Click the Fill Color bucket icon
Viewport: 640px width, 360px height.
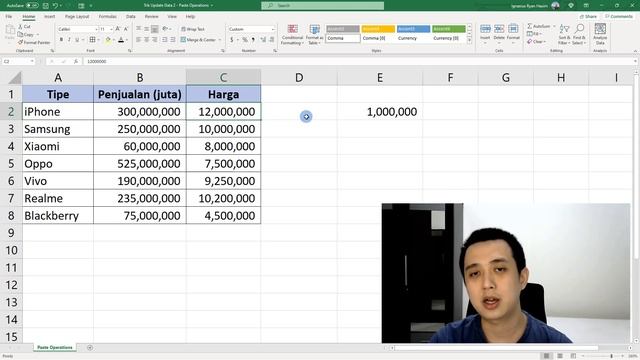click(x=108, y=40)
